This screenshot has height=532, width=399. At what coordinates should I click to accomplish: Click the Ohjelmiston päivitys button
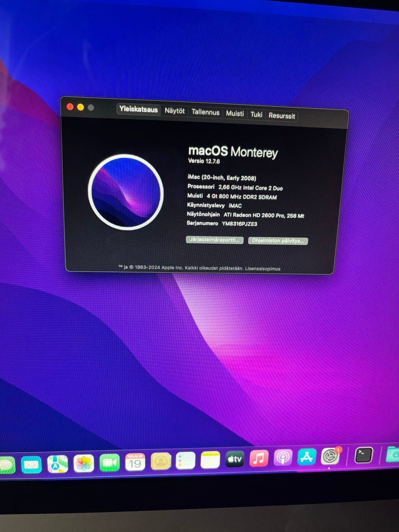278,241
